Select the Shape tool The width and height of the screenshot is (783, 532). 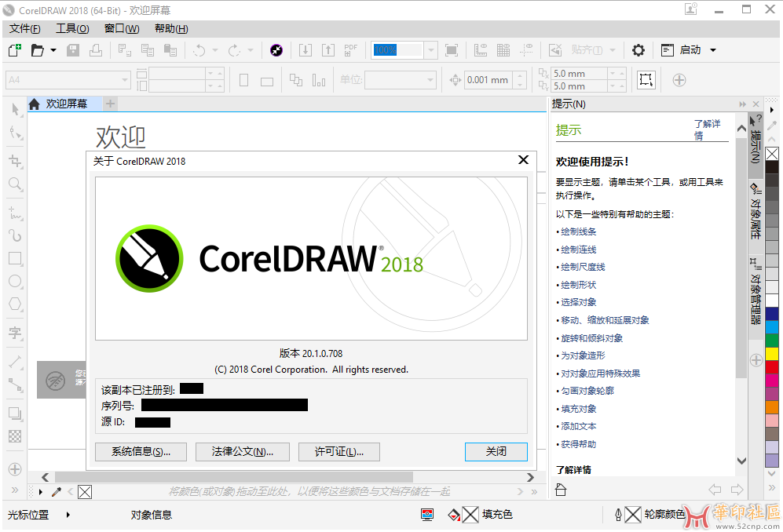16,133
